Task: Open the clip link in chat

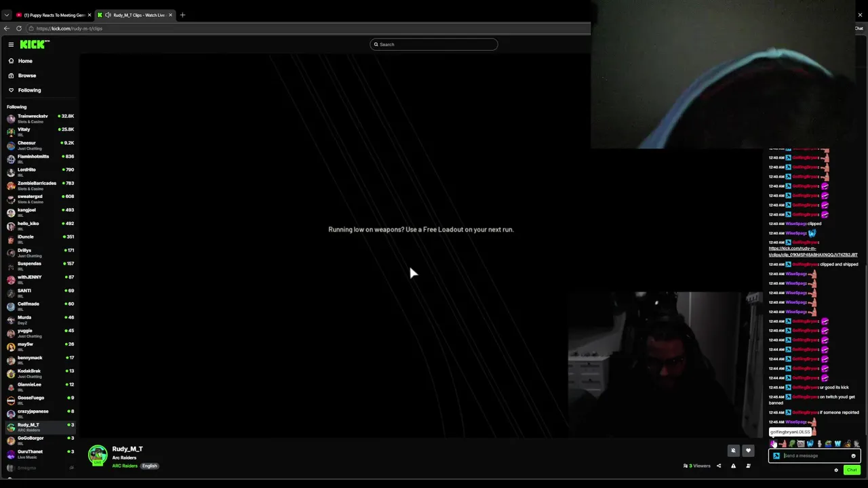Action: click(x=813, y=251)
